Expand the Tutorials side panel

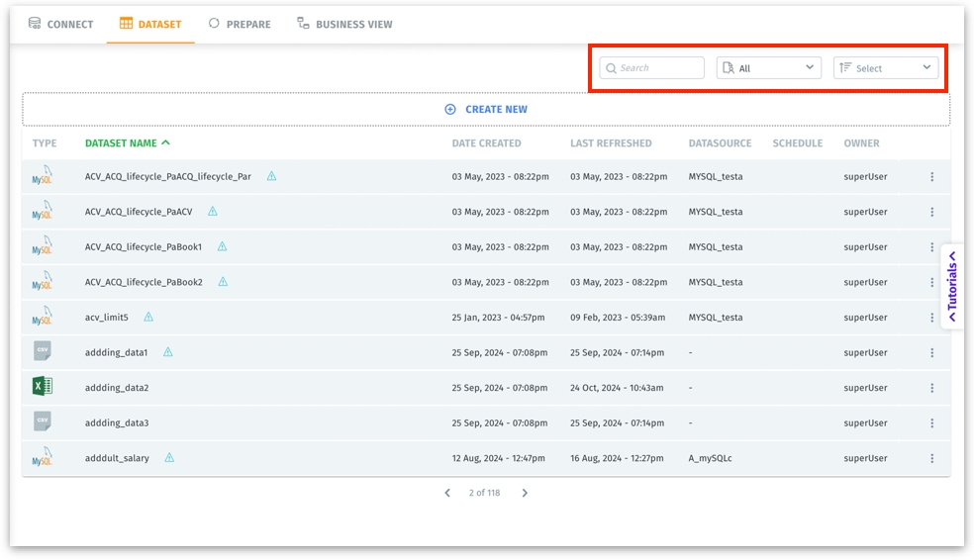[952, 287]
